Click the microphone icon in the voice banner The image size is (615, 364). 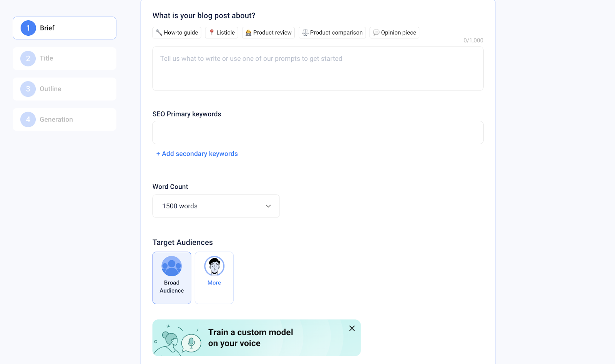click(x=191, y=341)
